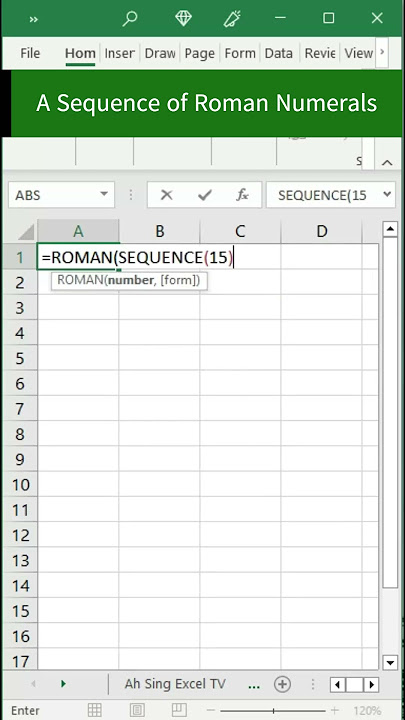Collapse the ribbon with the up chevron

coord(387,162)
